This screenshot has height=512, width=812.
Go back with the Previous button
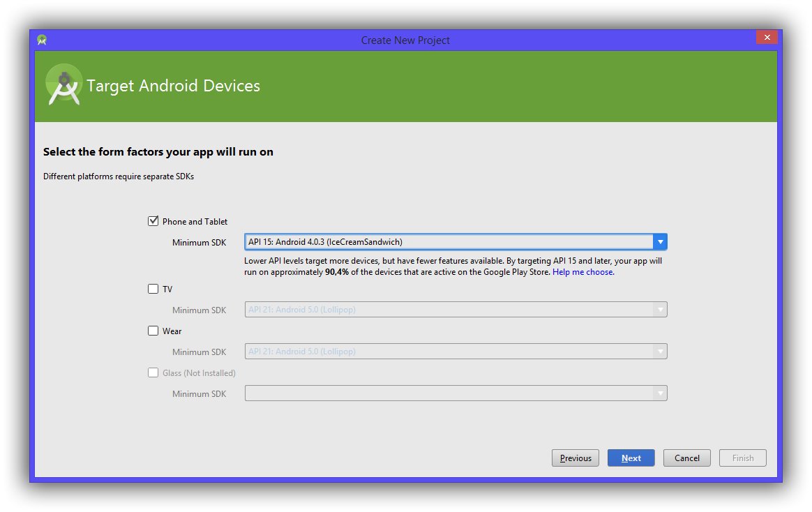point(576,458)
